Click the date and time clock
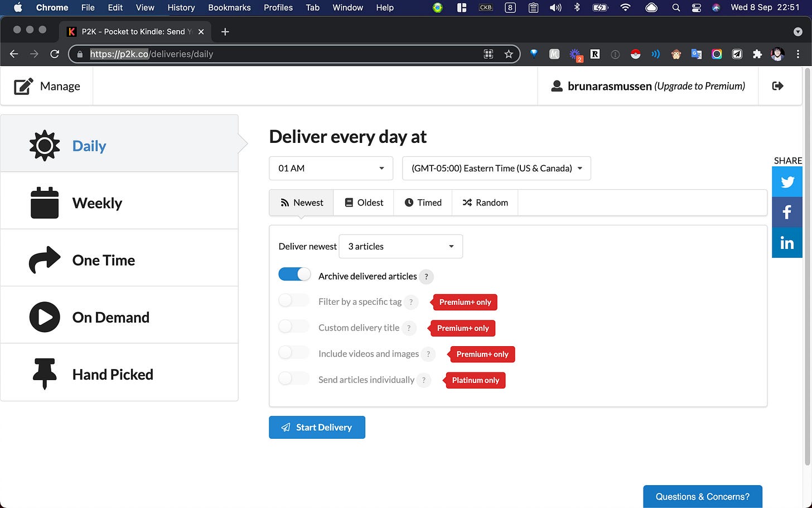 (x=765, y=8)
